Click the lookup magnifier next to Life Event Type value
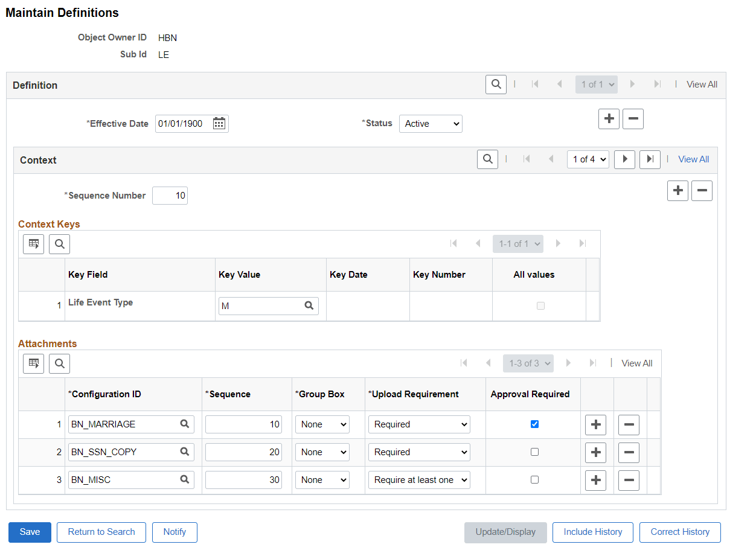The height and width of the screenshot is (556, 756). pyautogui.click(x=309, y=305)
